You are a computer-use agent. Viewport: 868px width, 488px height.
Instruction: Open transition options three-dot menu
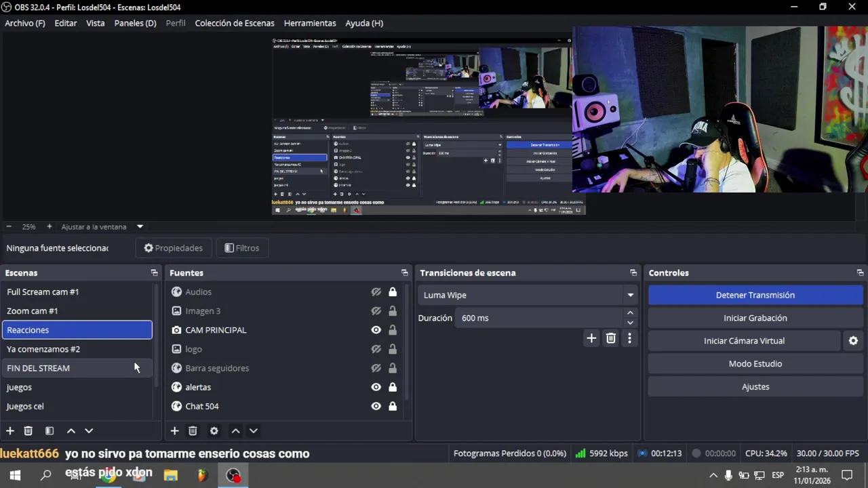629,338
